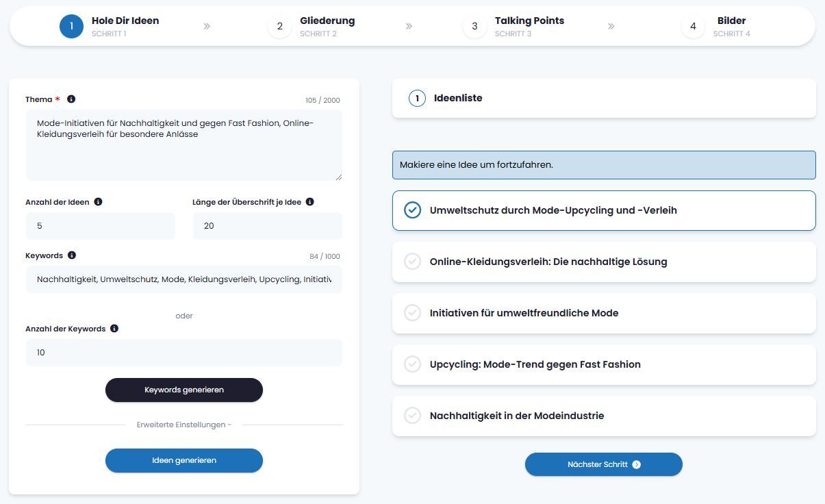Click inside the Thema text area
This screenshot has height=504, width=825.
[x=183, y=144]
